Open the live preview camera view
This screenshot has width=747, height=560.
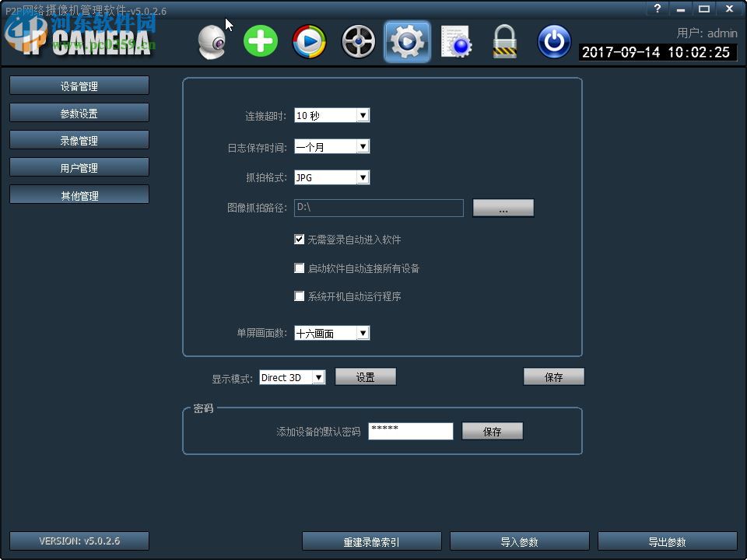pyautogui.click(x=210, y=40)
